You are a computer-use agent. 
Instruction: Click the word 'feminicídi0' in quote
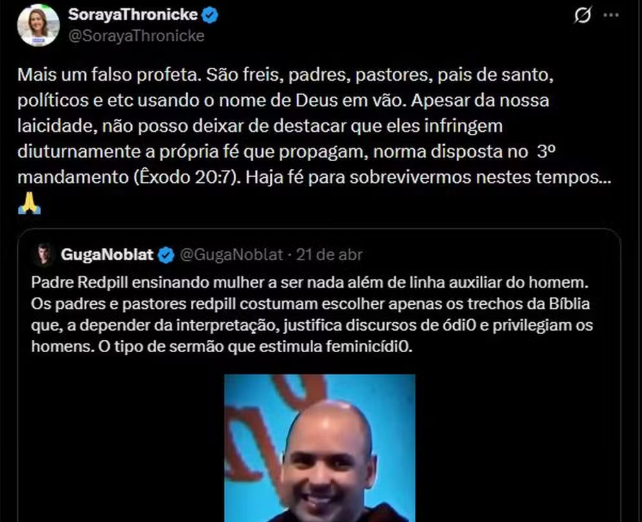coord(368,346)
